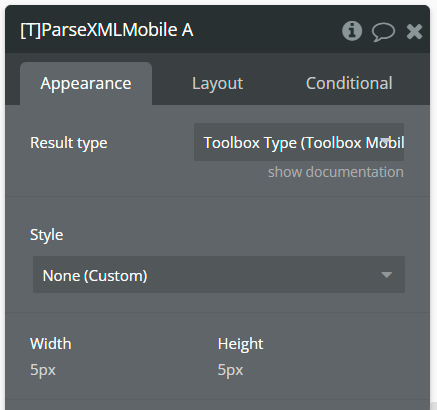
Task: Close the ParseXMLMobile A property editor
Action: pyautogui.click(x=414, y=32)
